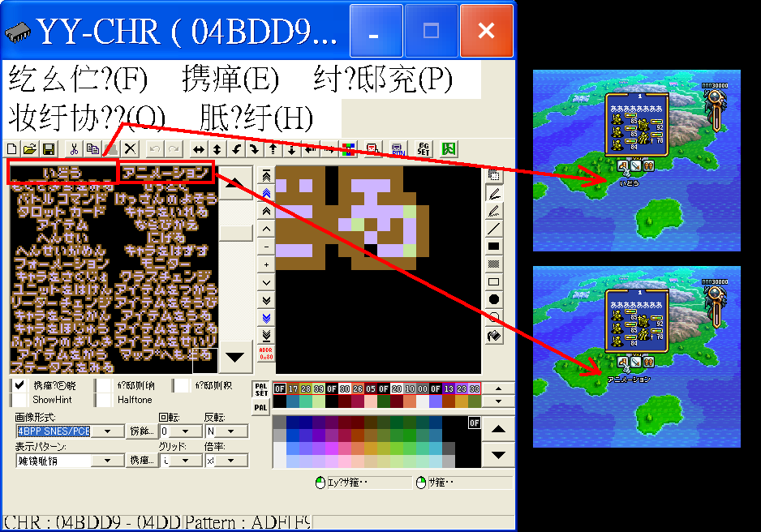Viewport: 761px width, 532px height.
Task: Select the straight line tool
Action: pos(493,229)
